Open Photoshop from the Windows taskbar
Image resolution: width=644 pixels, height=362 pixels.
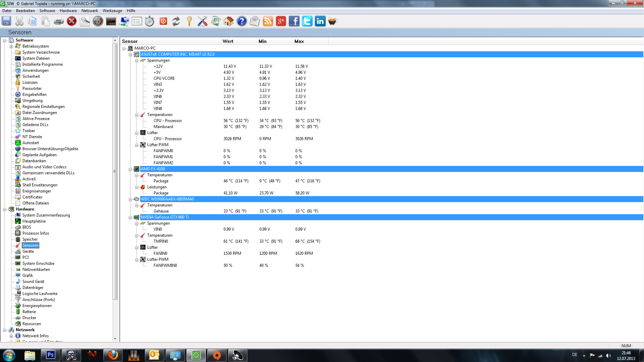(50, 355)
